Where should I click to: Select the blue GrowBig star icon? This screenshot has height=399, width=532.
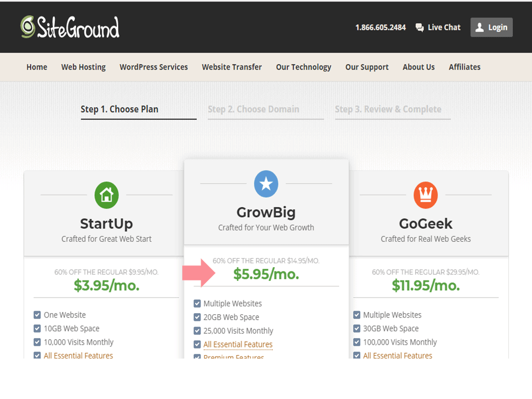pos(266,184)
